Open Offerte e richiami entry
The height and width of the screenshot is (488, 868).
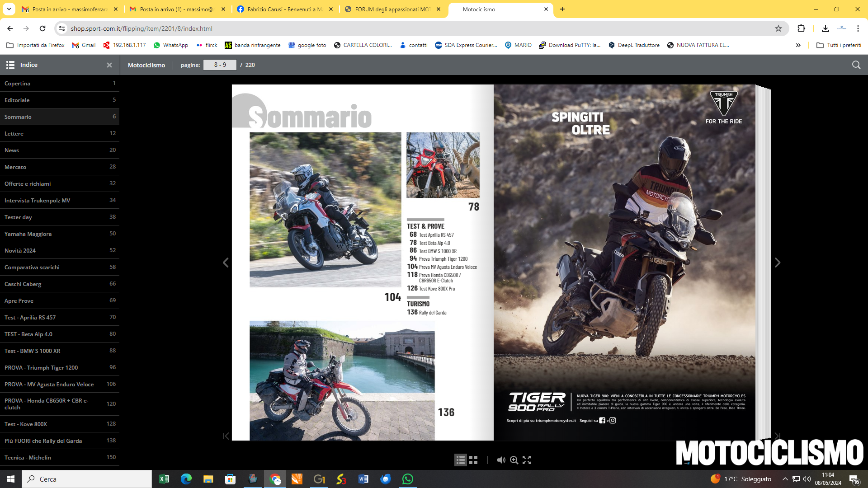coord(60,183)
